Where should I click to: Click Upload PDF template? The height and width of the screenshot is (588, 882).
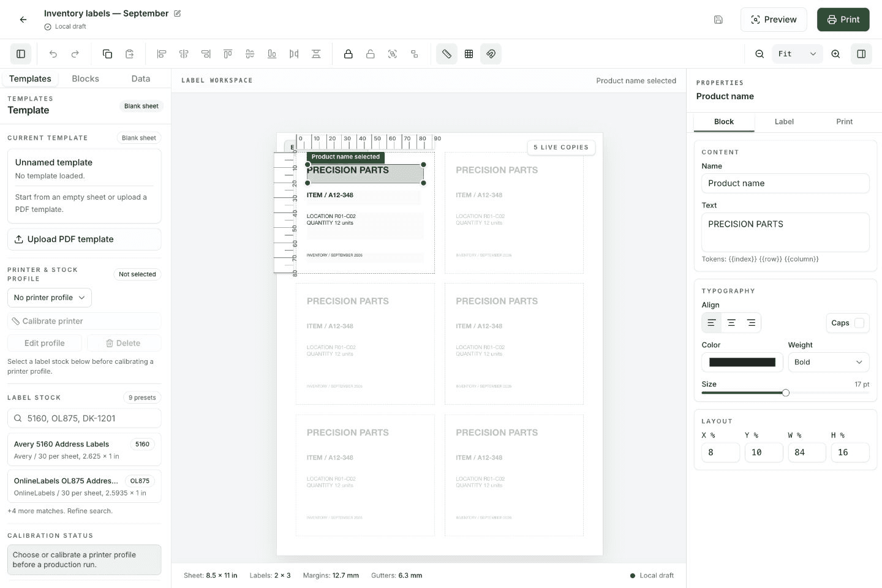tap(85, 239)
